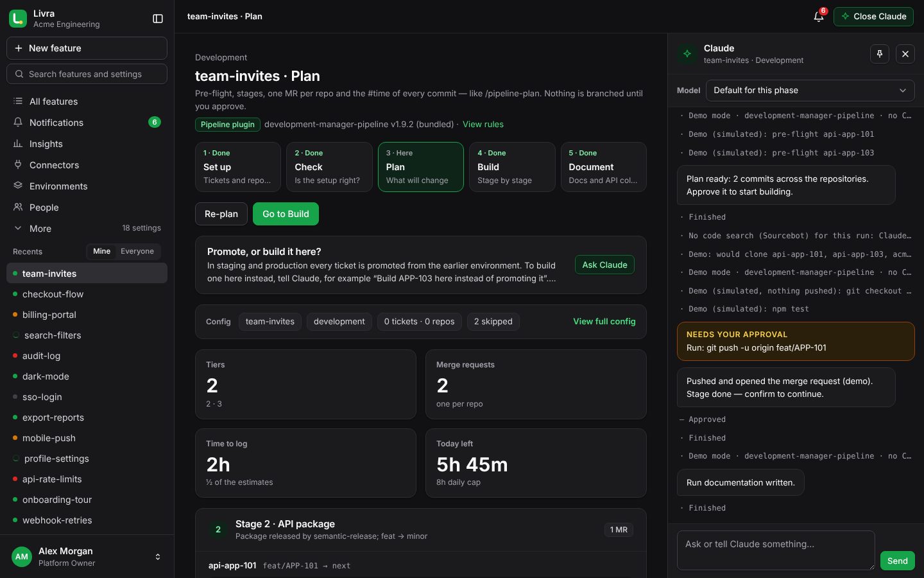Open Connectors in sidebar
The image size is (924, 578).
(x=87, y=165)
